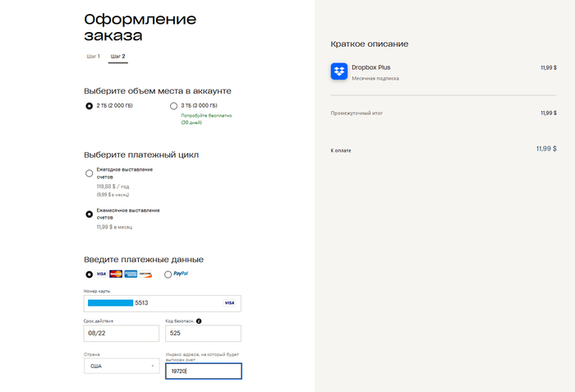Click the PayPal logo
This screenshot has width=575, height=392.
pos(181,274)
